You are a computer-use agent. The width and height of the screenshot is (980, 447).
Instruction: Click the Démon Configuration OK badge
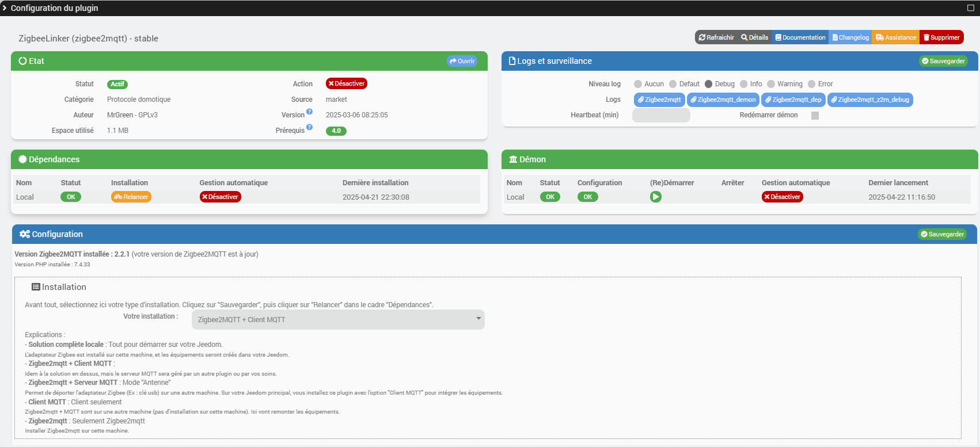click(588, 197)
